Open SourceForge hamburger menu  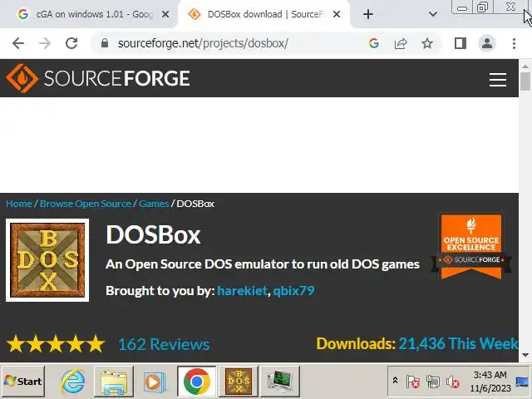pyautogui.click(x=498, y=80)
